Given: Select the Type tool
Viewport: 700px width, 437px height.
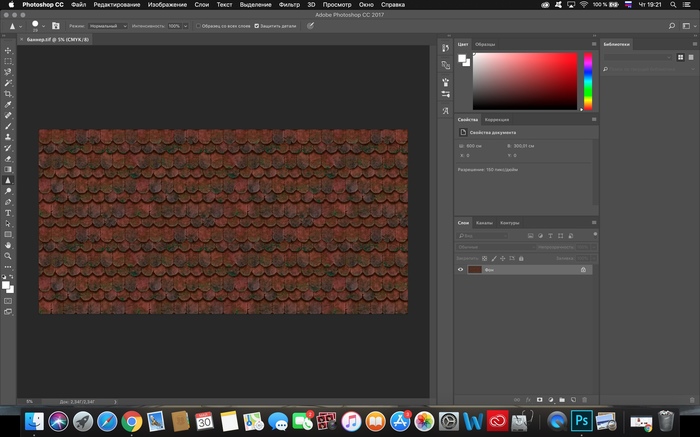Looking at the screenshot, I should [8, 212].
